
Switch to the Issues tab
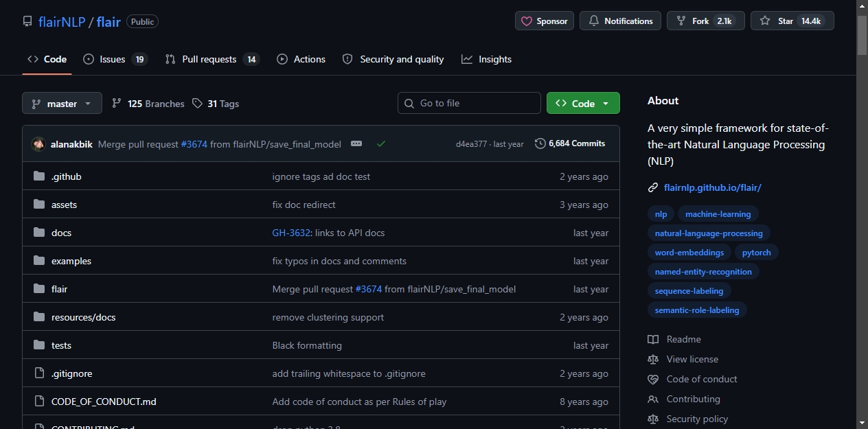[115, 59]
